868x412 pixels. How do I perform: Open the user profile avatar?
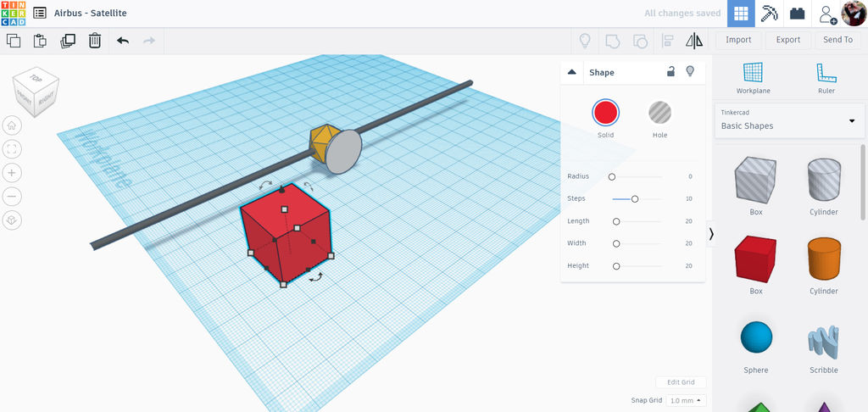point(854,14)
